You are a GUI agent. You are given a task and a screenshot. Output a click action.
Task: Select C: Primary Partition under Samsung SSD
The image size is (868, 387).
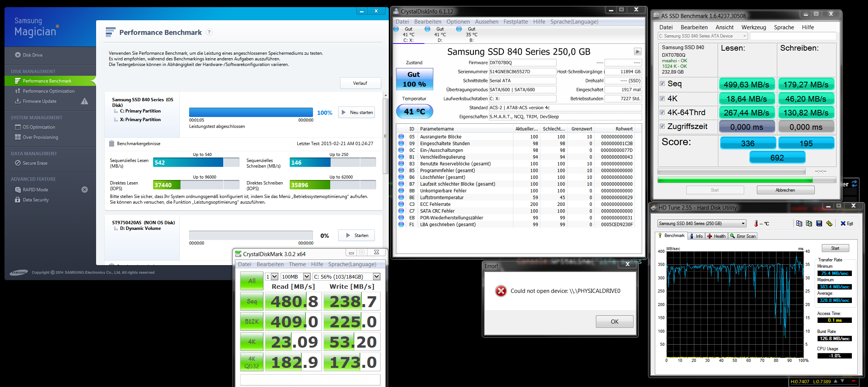click(140, 111)
